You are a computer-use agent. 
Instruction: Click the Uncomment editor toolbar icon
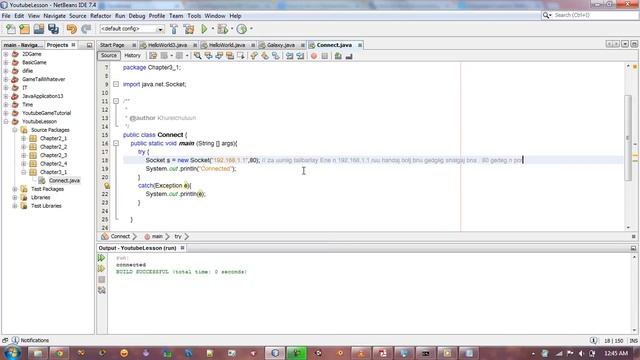point(349,56)
